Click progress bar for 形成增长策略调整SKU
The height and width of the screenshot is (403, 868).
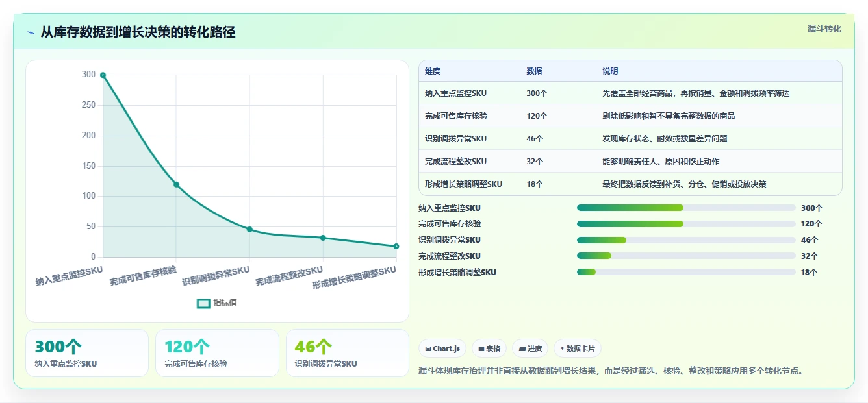[686, 273]
